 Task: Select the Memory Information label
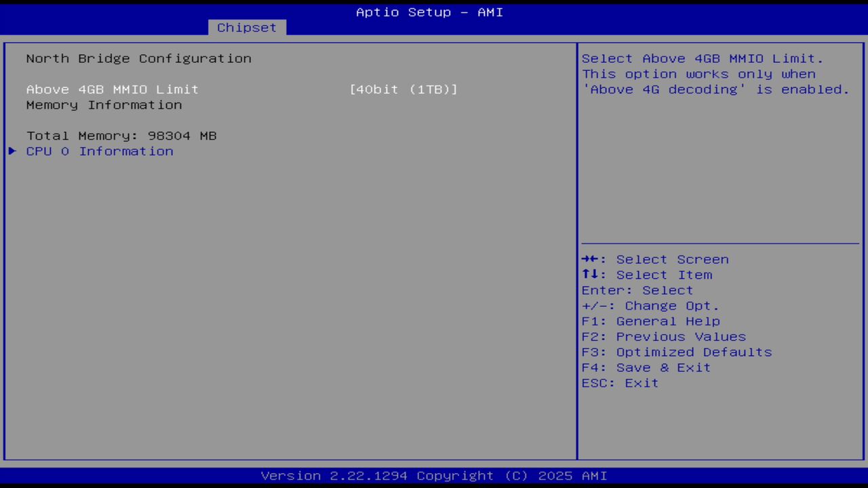click(104, 104)
